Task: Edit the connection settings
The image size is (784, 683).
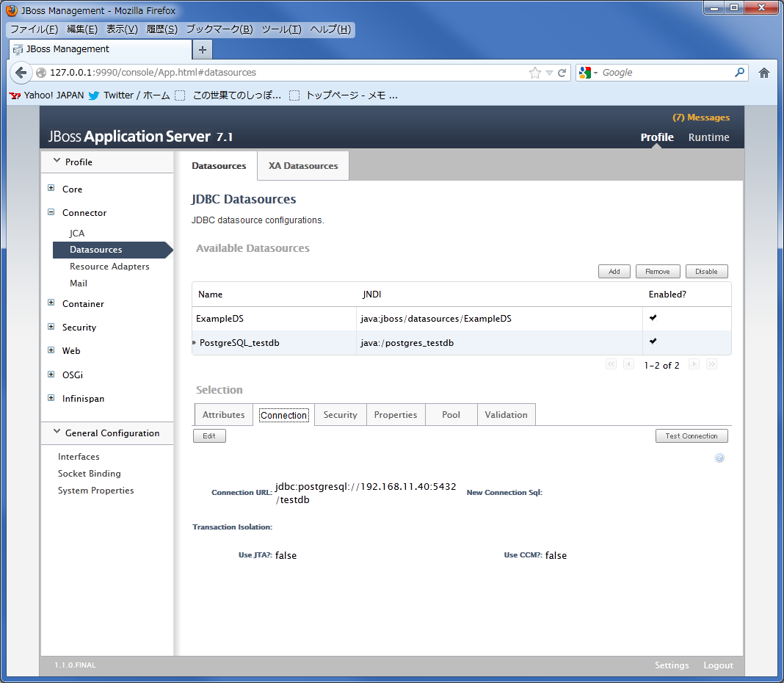Action: click(209, 436)
